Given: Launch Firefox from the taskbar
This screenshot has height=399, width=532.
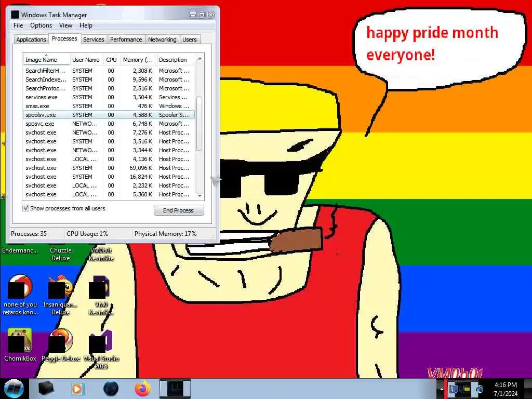Looking at the screenshot, I should pos(143,389).
